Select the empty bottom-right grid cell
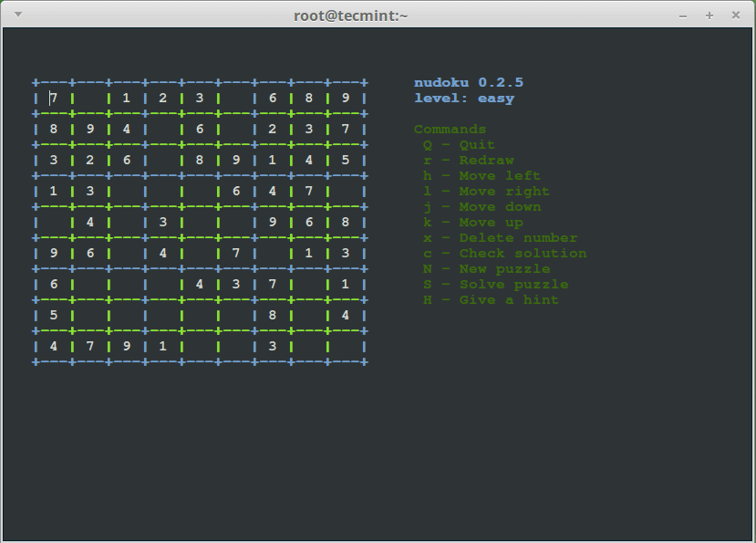This screenshot has height=543, width=756. coord(346,346)
